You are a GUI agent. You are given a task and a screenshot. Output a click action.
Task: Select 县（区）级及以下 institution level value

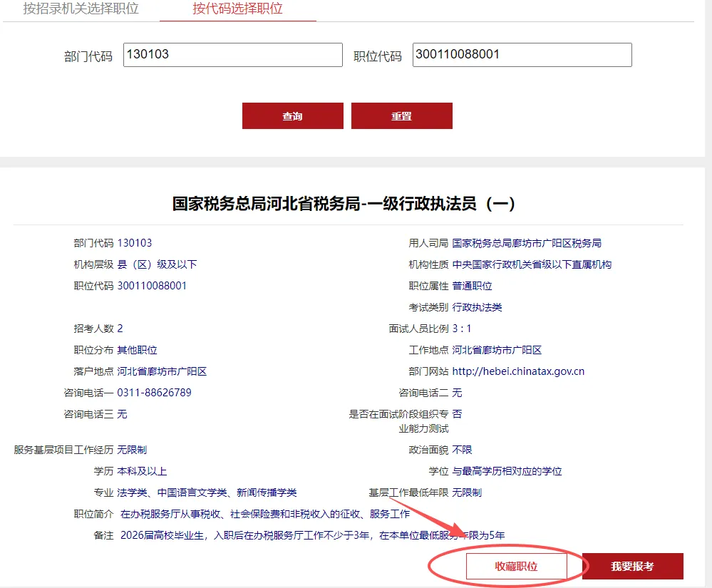click(x=157, y=264)
